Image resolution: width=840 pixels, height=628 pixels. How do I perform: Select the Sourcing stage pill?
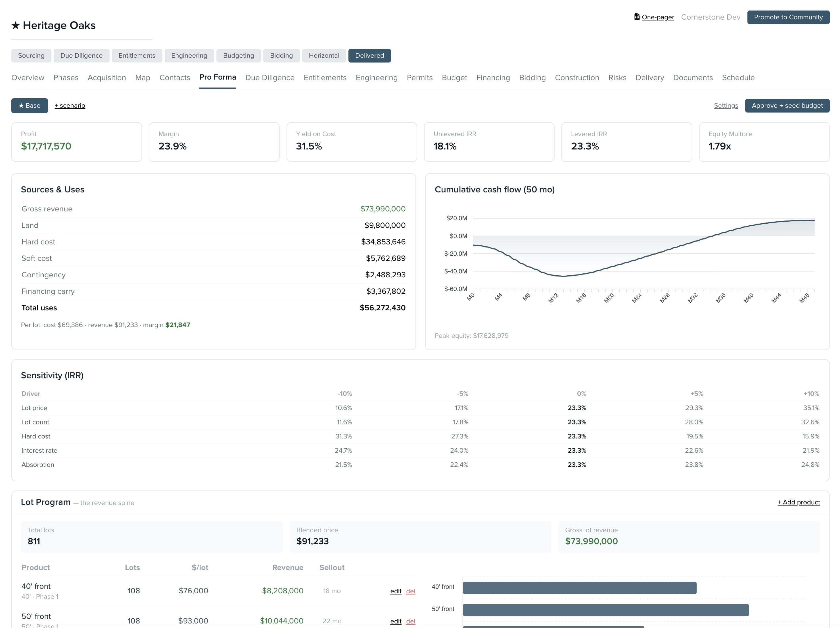pyautogui.click(x=31, y=55)
